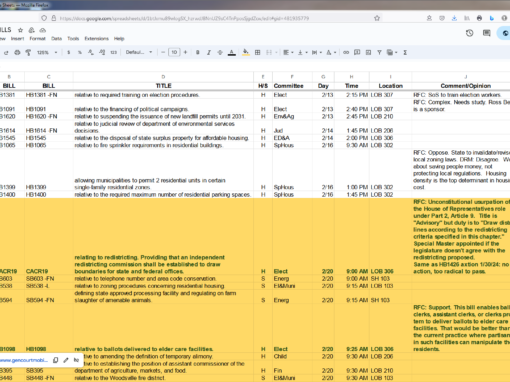The image size is (510, 382).
Task: Open the Insert menu
Action: point(17,39)
